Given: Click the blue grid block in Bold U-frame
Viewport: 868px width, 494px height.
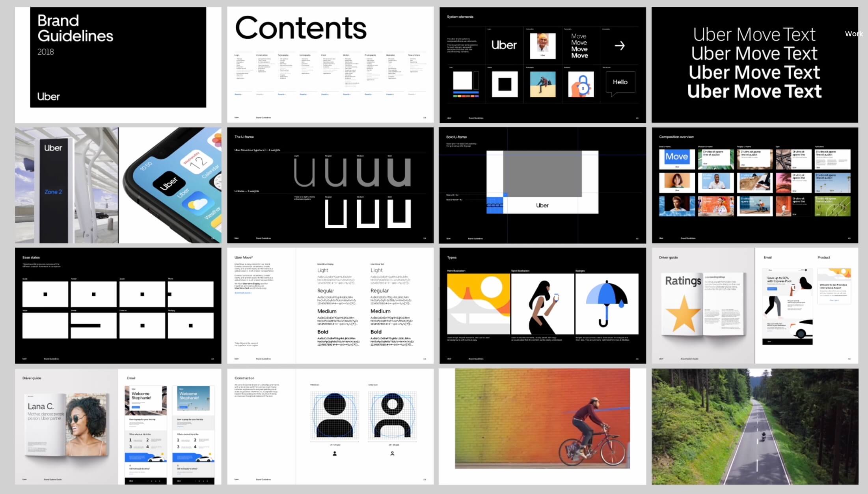Looking at the screenshot, I should [495, 205].
